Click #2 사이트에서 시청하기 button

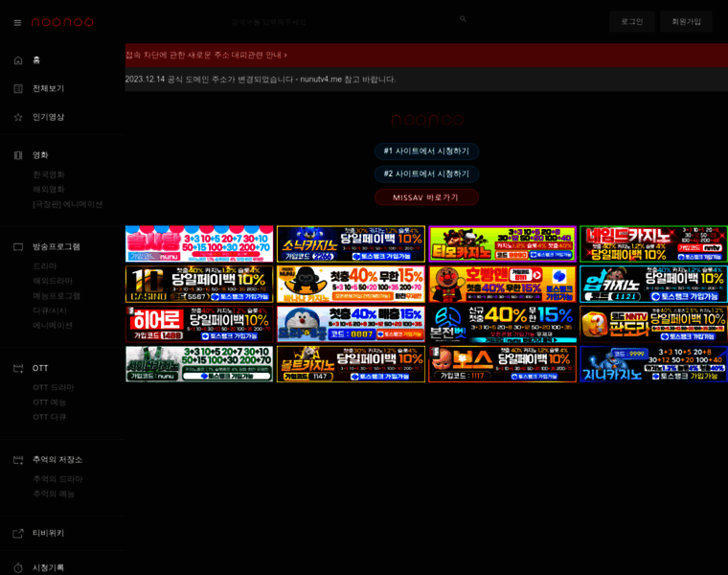point(426,174)
